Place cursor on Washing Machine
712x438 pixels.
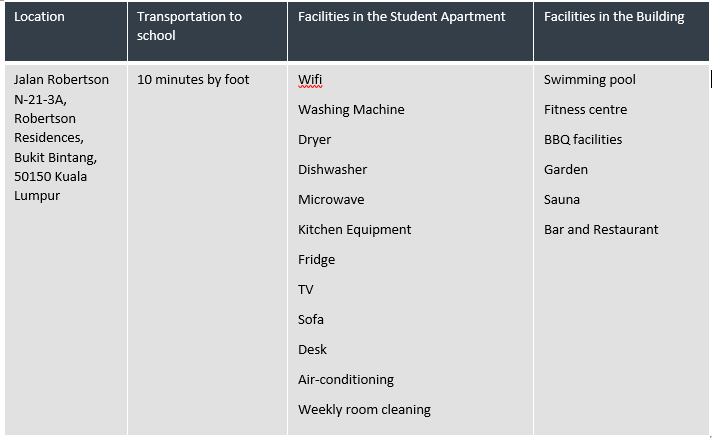(x=351, y=109)
